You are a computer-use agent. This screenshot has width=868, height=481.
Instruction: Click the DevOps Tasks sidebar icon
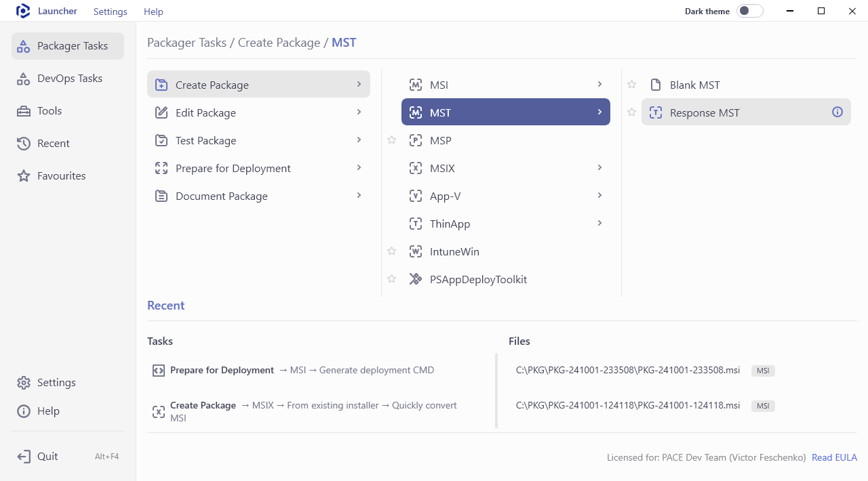tap(24, 79)
